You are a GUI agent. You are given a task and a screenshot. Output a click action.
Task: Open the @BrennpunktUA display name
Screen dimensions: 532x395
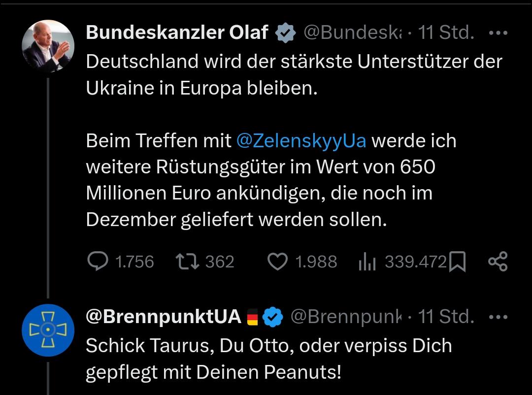point(163,317)
